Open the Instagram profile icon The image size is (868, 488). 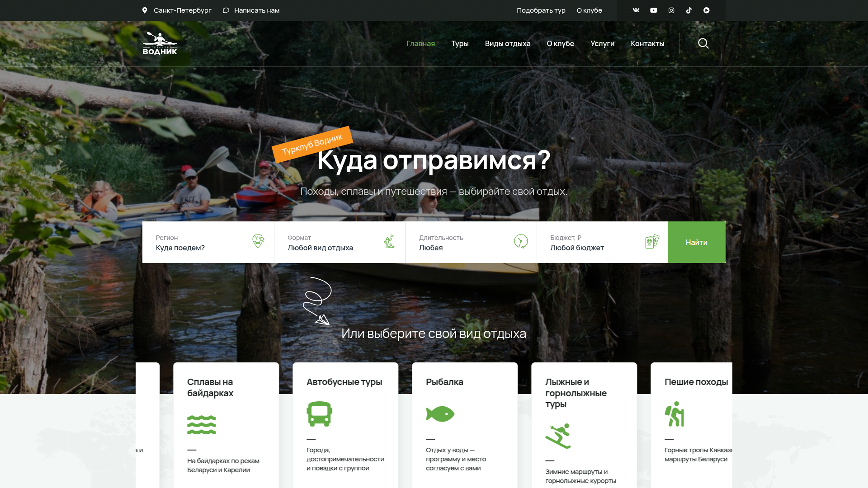pyautogui.click(x=671, y=10)
